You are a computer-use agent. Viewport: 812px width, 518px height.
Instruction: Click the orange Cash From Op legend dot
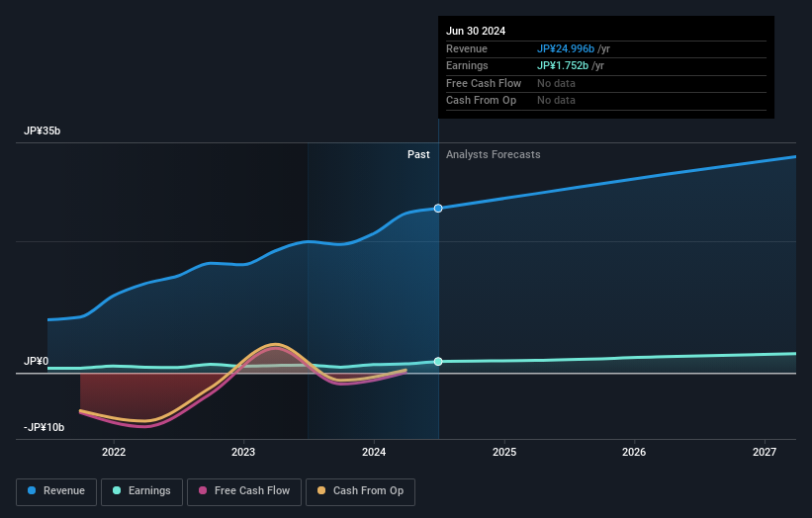click(321, 490)
